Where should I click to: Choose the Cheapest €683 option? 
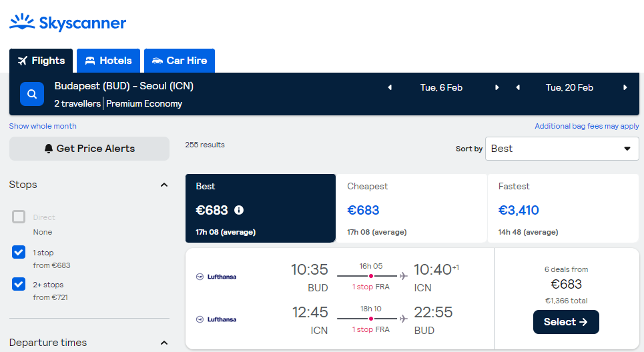click(x=412, y=209)
